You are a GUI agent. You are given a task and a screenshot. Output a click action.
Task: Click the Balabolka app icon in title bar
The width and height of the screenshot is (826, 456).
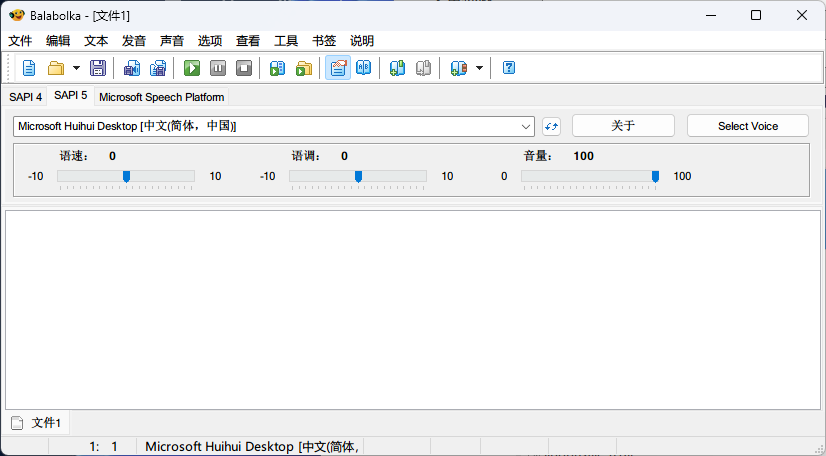(17, 15)
